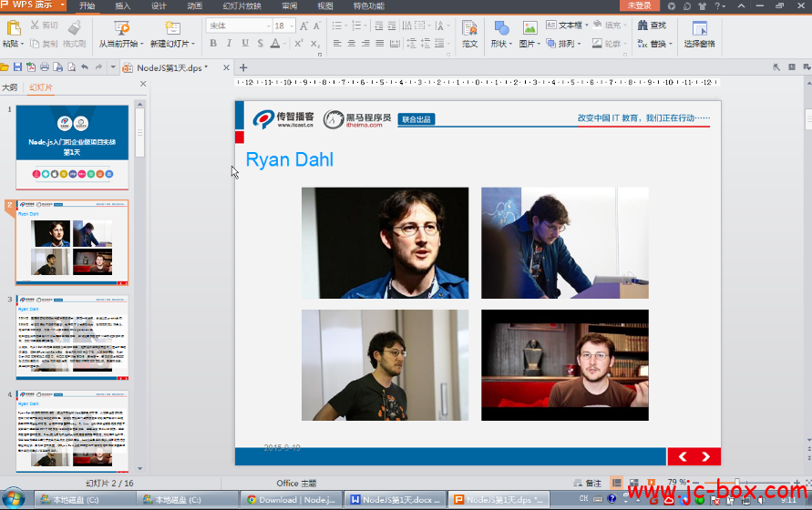
Task: Toggle italic formatting button
Action: (229, 43)
